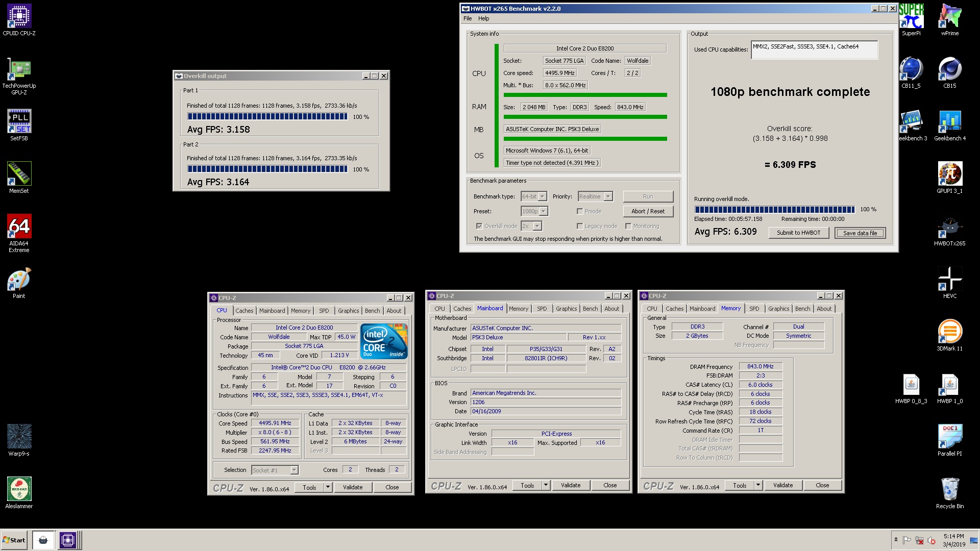
Task: Launch MemSet from the desktop
Action: (19, 178)
